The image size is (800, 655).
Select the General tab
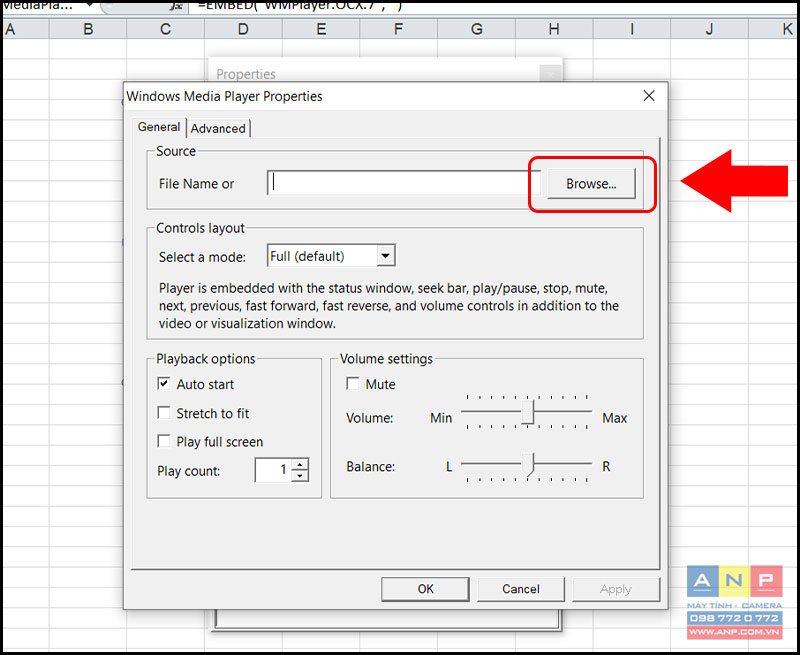pos(159,127)
